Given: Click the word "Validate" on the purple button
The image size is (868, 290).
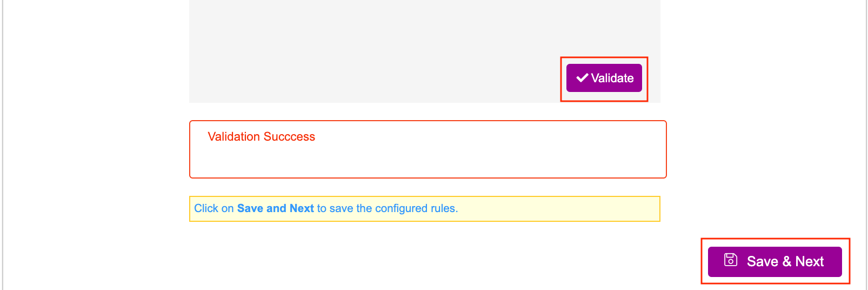Looking at the screenshot, I should tap(612, 78).
